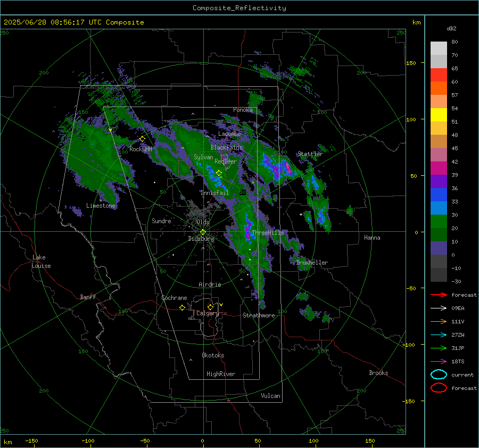Image resolution: width=479 pixels, height=448 pixels.
Task: Click the cyan current ellipse icon
Action: pos(439,374)
